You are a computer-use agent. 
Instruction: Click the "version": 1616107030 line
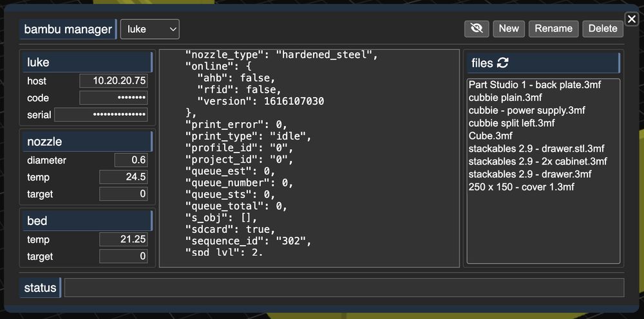pyautogui.click(x=261, y=101)
